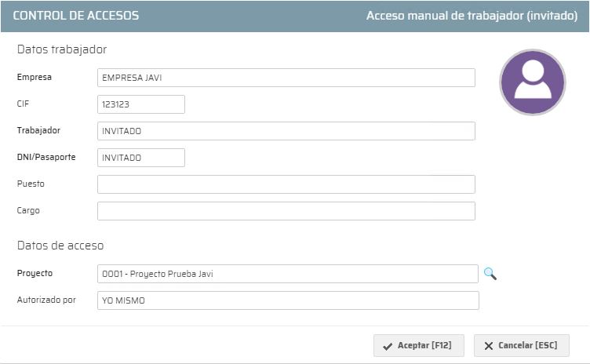Click the CONTROL DE ACCESOS header title
This screenshot has height=364, width=590.
[x=76, y=16]
